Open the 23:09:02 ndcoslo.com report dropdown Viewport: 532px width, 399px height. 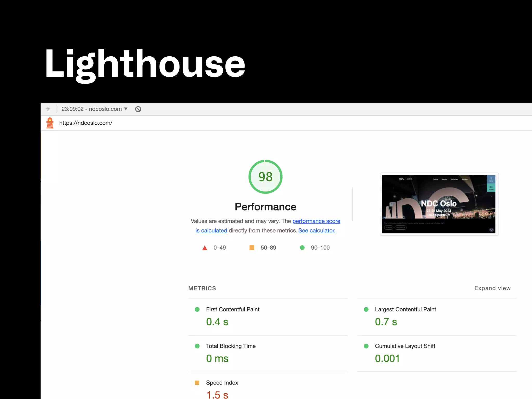pyautogui.click(x=94, y=109)
